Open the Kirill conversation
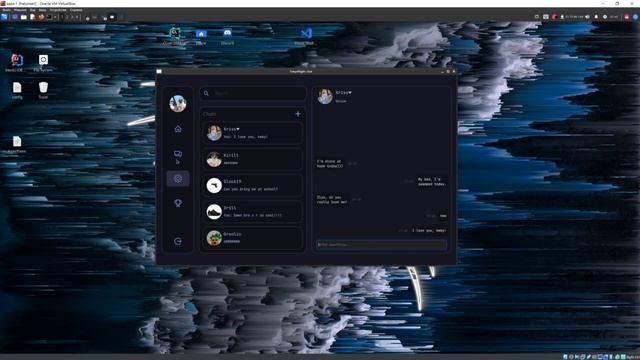The width and height of the screenshot is (640, 360). coord(253,159)
